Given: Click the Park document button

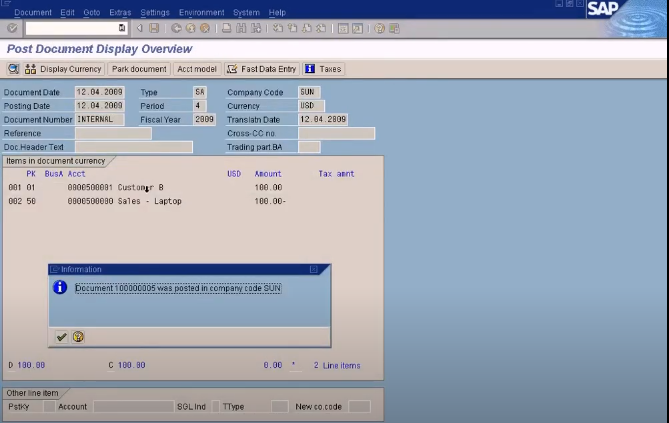Looking at the screenshot, I should 139,69.
